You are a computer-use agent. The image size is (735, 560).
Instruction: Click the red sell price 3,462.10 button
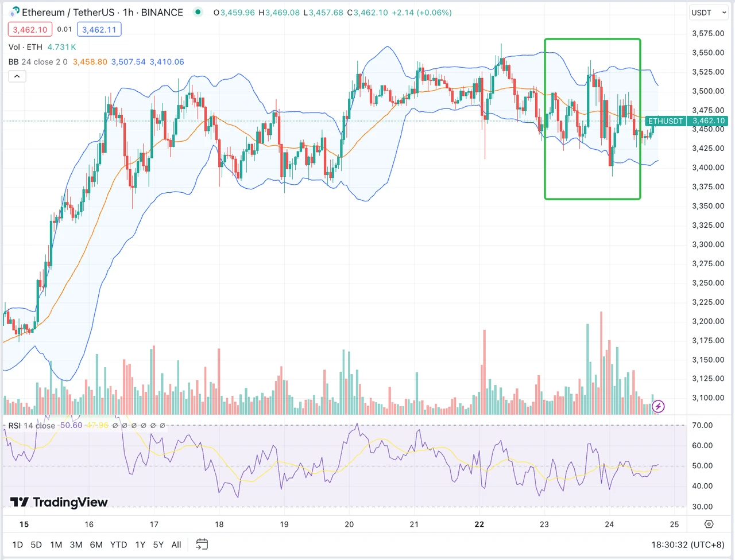30,29
